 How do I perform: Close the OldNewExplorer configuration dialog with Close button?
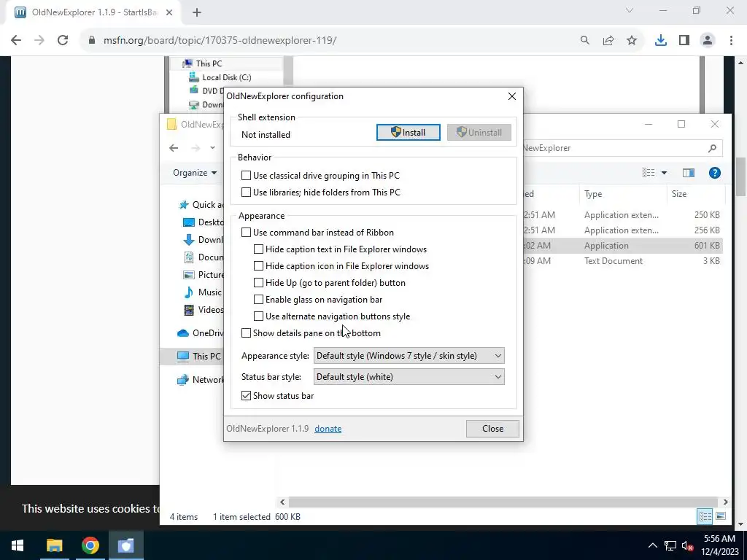coord(492,429)
